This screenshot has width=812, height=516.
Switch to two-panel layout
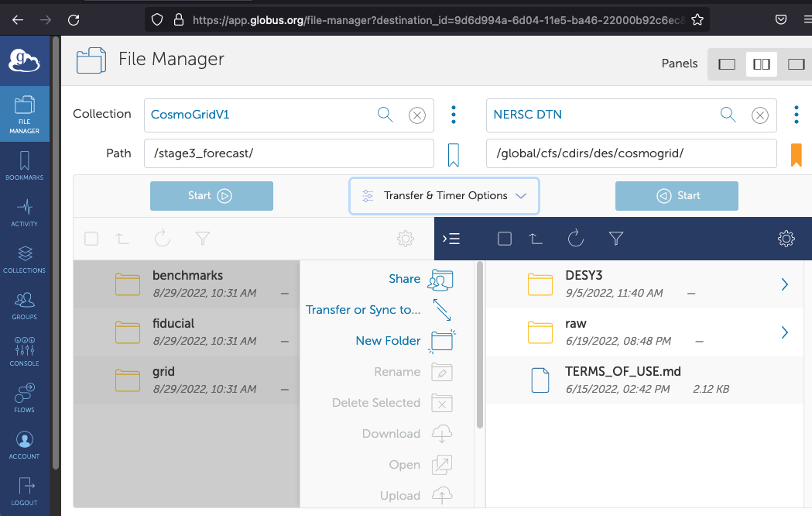(761, 64)
